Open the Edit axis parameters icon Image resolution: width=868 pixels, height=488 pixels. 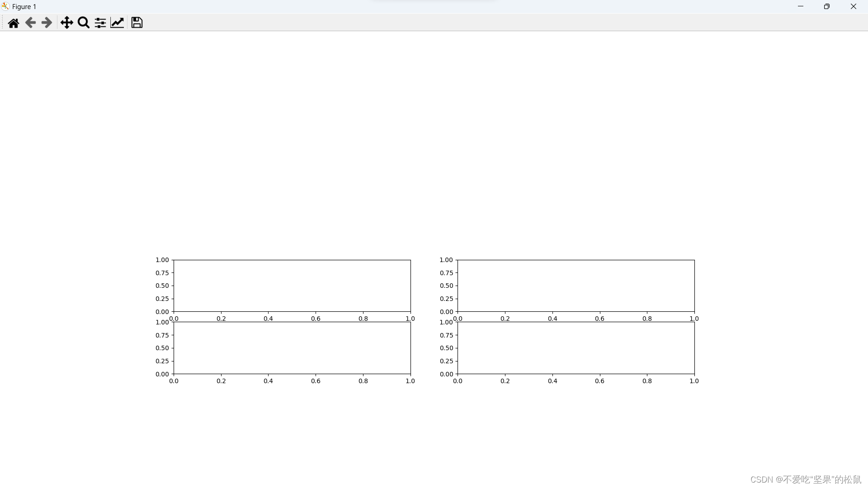pos(117,23)
